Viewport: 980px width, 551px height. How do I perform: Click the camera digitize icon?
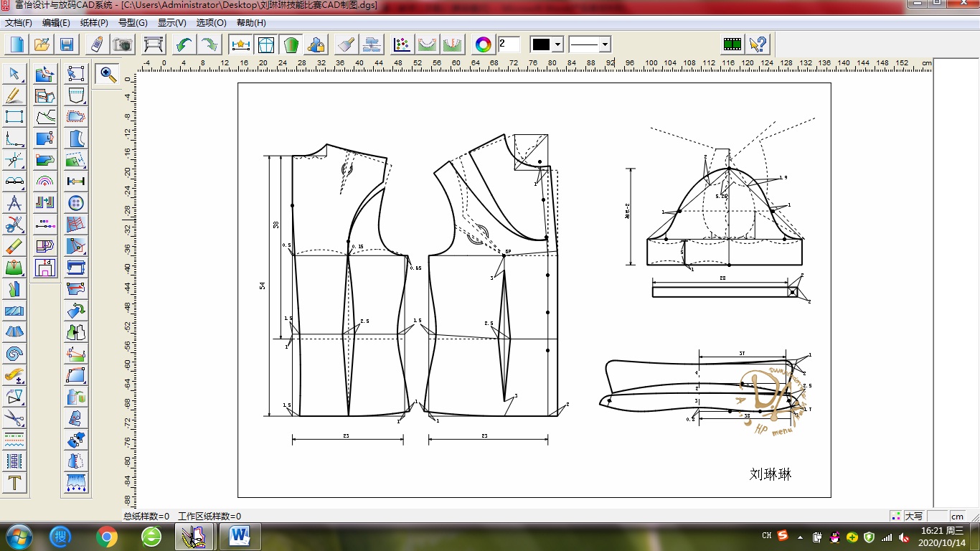123,44
